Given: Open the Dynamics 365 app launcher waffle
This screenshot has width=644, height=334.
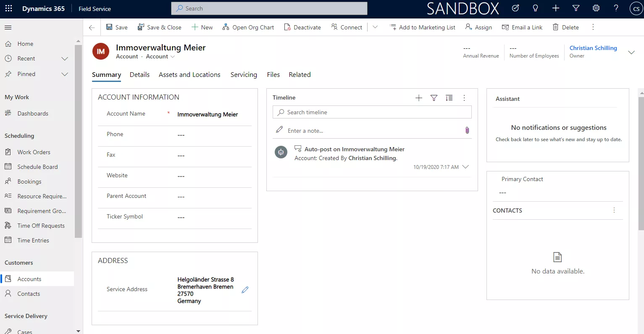Looking at the screenshot, I should [8, 8].
